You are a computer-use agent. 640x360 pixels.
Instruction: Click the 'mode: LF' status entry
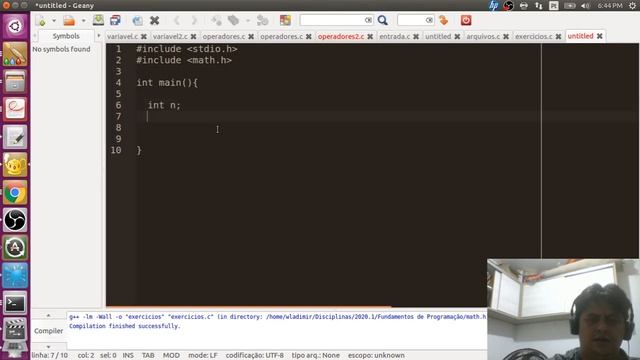(x=203, y=355)
